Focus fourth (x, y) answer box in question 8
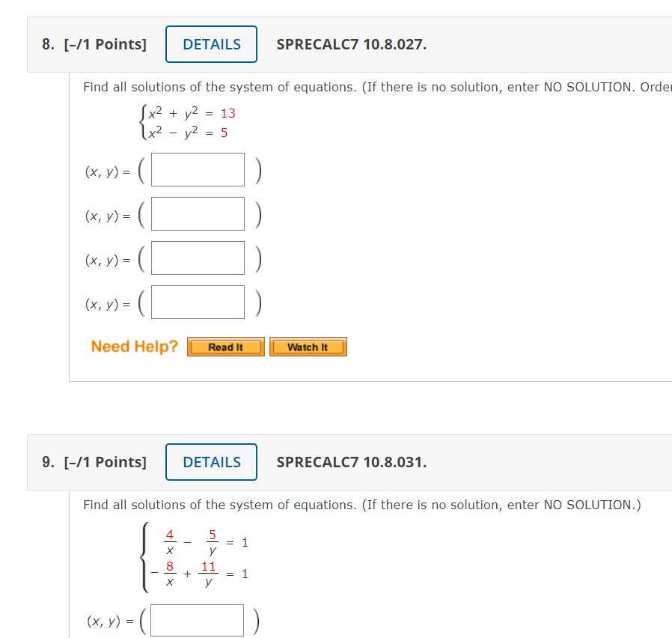 tap(198, 302)
